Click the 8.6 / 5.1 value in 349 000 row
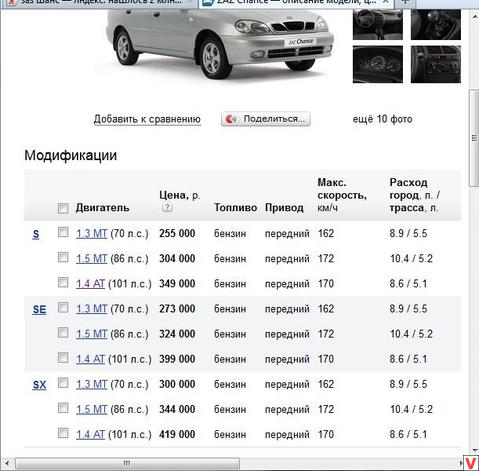Image resolution: width=479 pixels, height=471 pixels. click(x=408, y=284)
